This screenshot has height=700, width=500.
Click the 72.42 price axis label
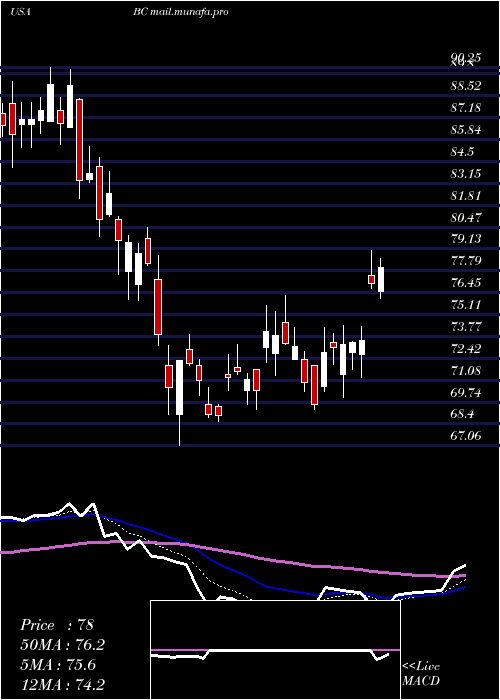(466, 348)
